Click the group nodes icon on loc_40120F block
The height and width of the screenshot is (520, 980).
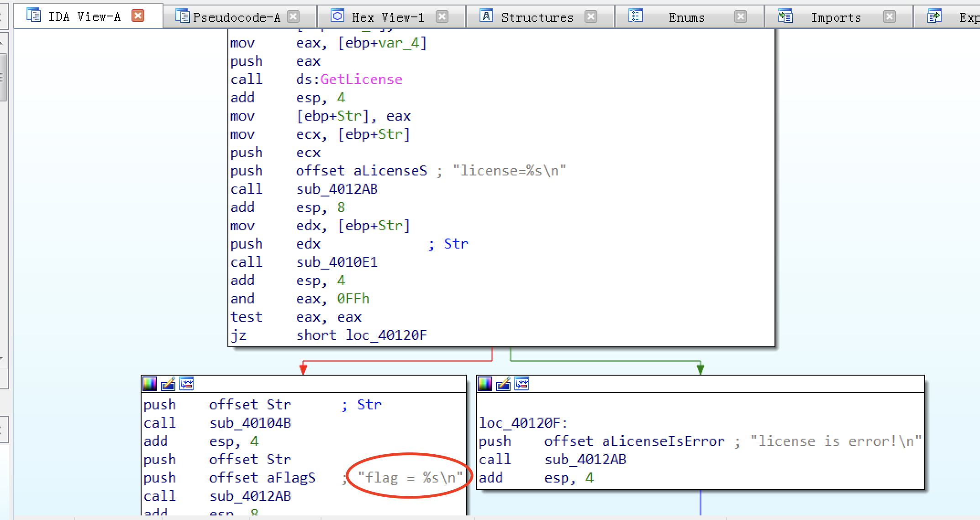522,384
